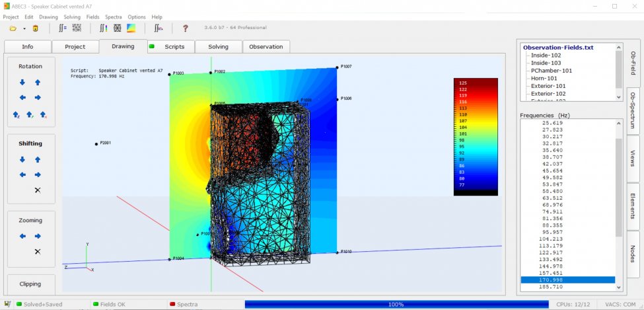
Task: Shift the drawing left in the Shifting panel
Action: pos(22,174)
